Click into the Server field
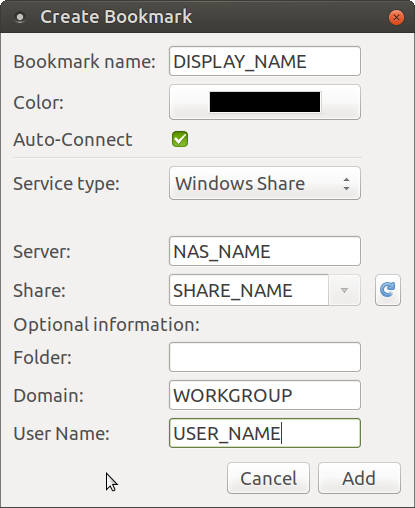415x508 pixels. 265,251
